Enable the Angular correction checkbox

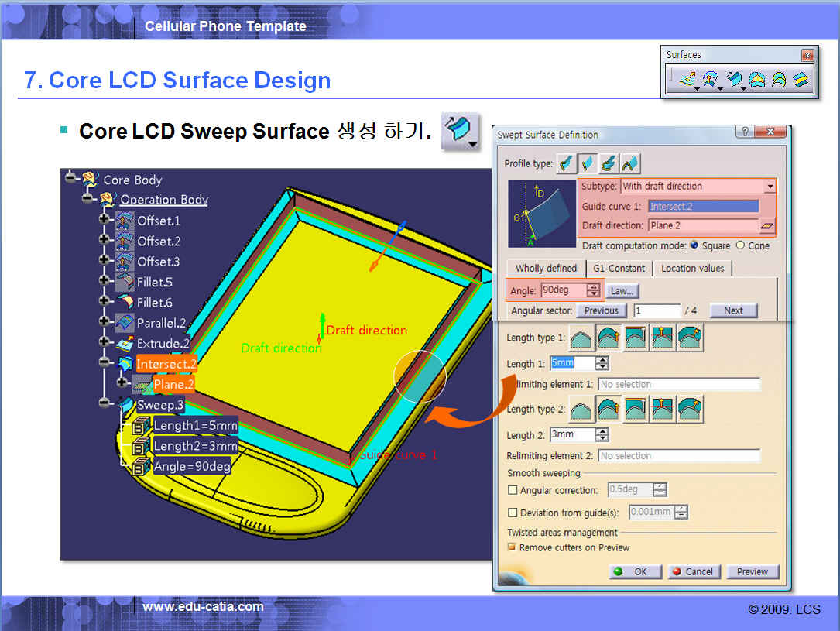click(513, 490)
